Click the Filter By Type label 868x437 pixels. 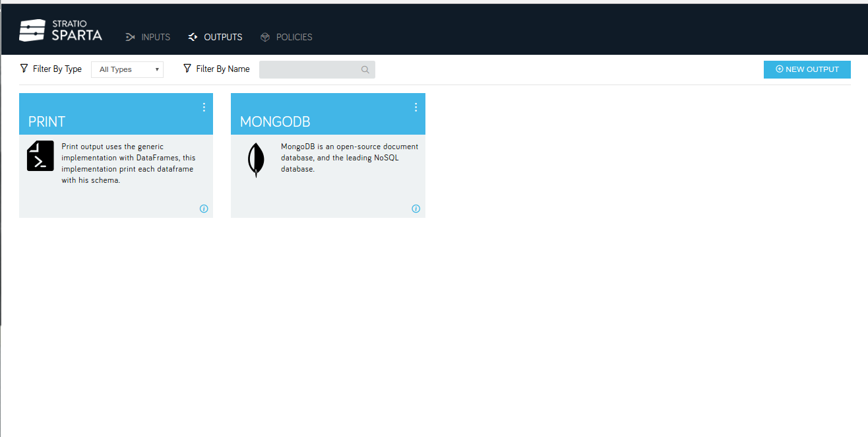click(x=57, y=69)
